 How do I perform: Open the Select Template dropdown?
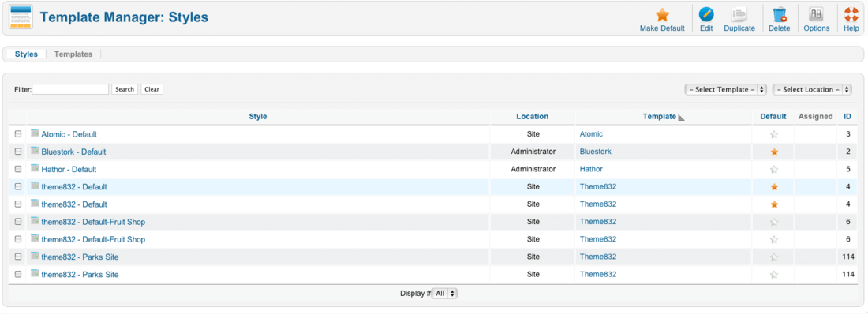(x=726, y=90)
